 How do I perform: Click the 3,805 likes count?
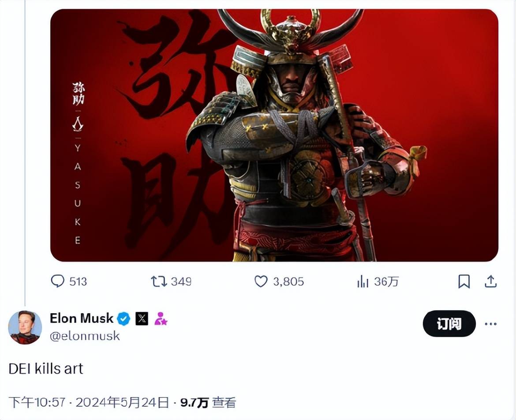(288, 282)
